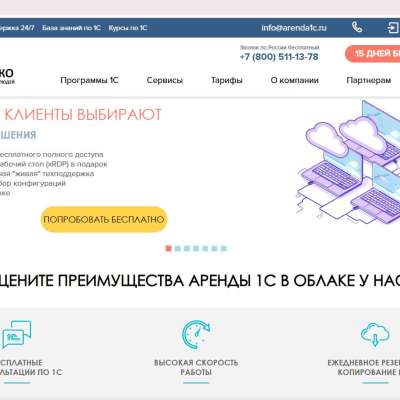This screenshot has height=400, width=400.
Task: Select the last carousel dot
Action: coord(224,248)
